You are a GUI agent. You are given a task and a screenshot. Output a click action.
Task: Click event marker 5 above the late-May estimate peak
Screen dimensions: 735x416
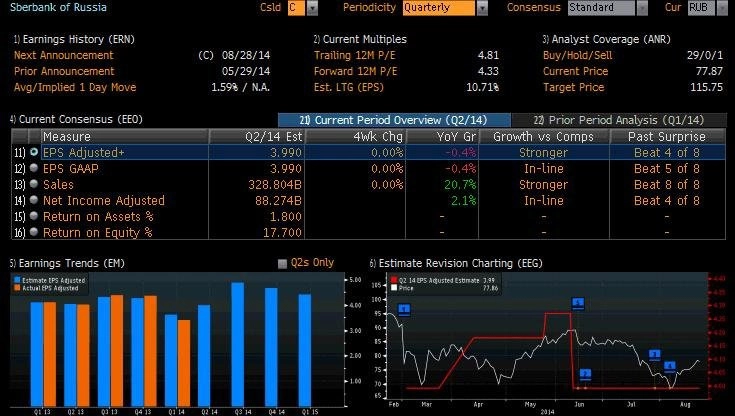click(578, 303)
